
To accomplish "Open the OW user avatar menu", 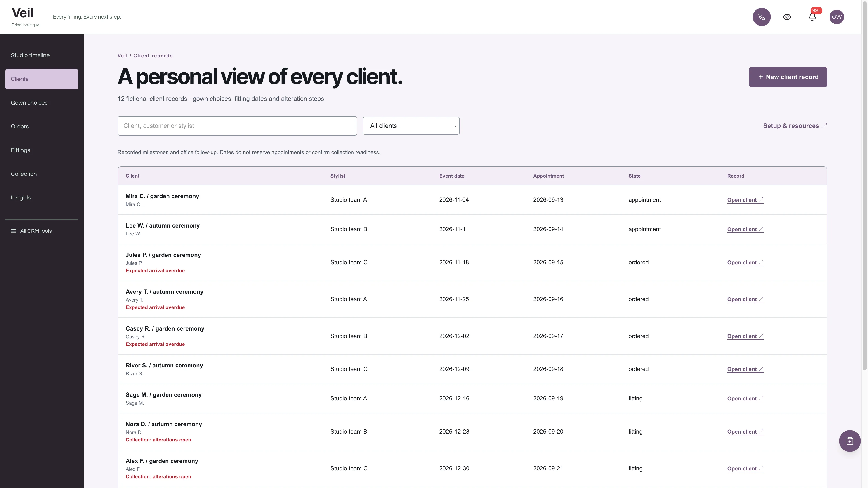I will point(837,17).
